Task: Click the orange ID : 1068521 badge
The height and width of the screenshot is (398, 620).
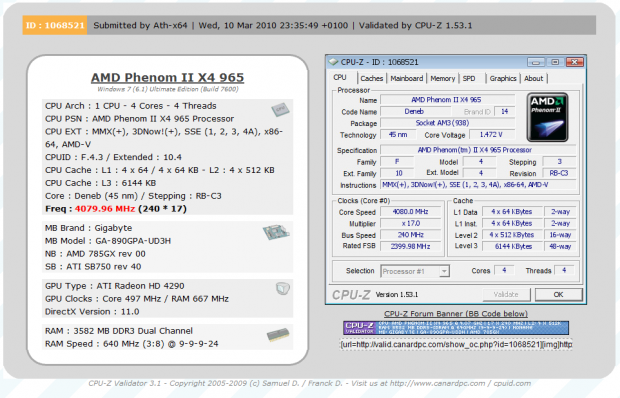Action: pyautogui.click(x=55, y=25)
